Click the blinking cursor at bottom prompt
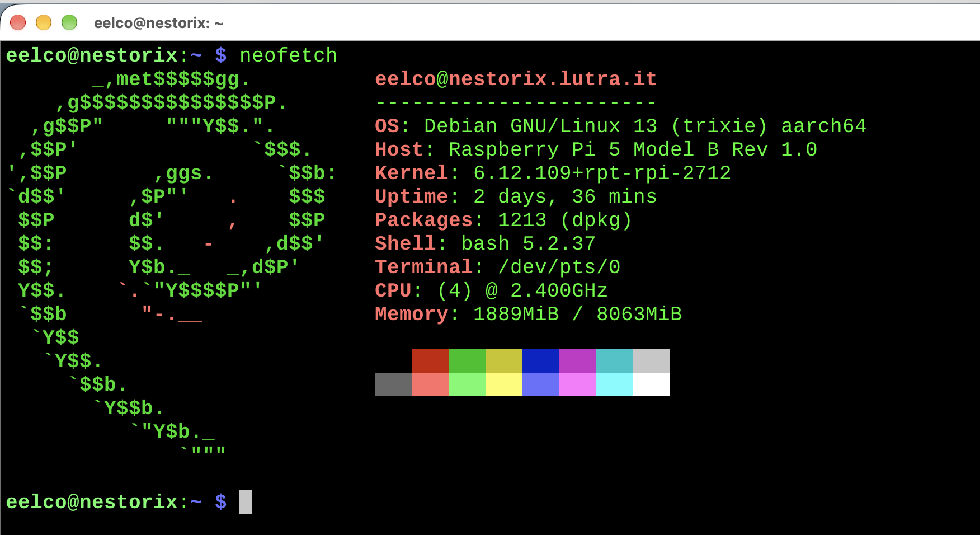The width and height of the screenshot is (980, 535). (x=246, y=502)
